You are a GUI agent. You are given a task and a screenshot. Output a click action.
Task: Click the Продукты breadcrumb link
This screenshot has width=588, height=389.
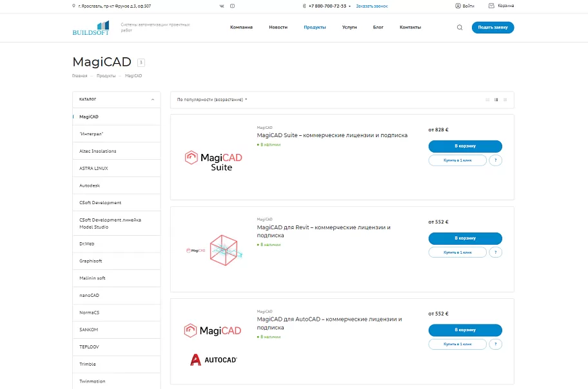click(106, 76)
